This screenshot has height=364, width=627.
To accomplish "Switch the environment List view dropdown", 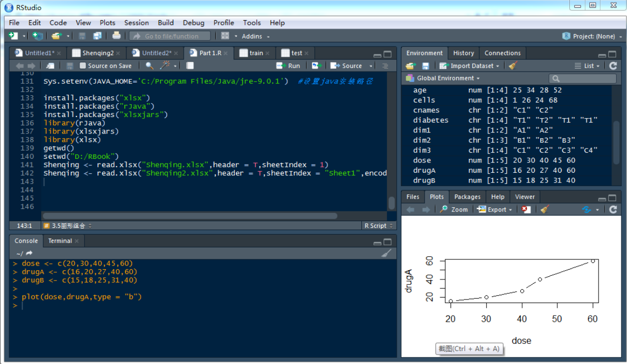I will click(x=587, y=65).
